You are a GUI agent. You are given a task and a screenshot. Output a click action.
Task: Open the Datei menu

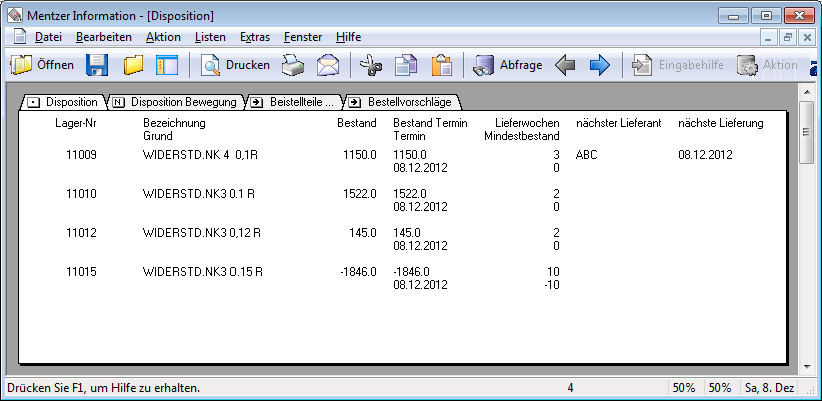(48, 37)
